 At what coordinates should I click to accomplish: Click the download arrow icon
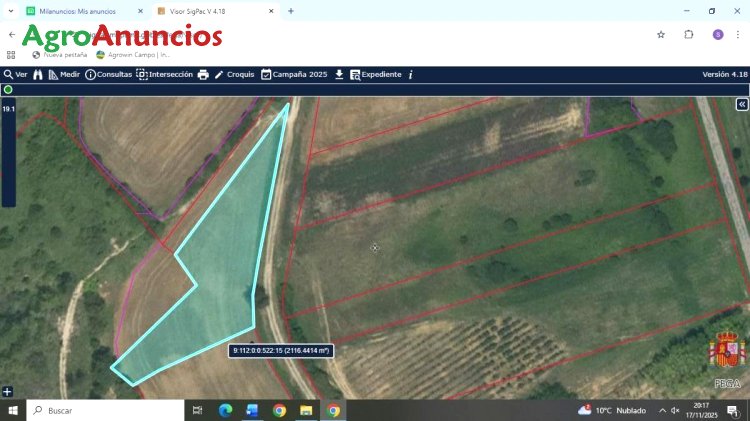point(339,75)
